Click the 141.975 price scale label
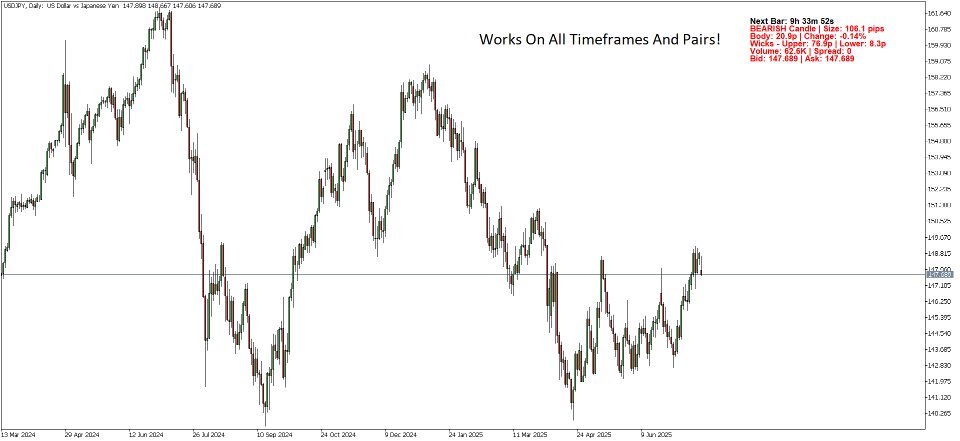Screen dimensions: 960x441 940,382
